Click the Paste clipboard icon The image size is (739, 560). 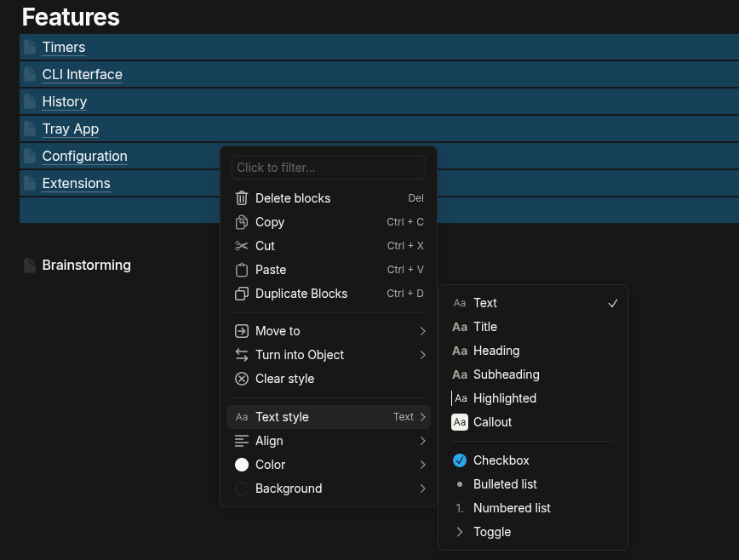(x=241, y=270)
